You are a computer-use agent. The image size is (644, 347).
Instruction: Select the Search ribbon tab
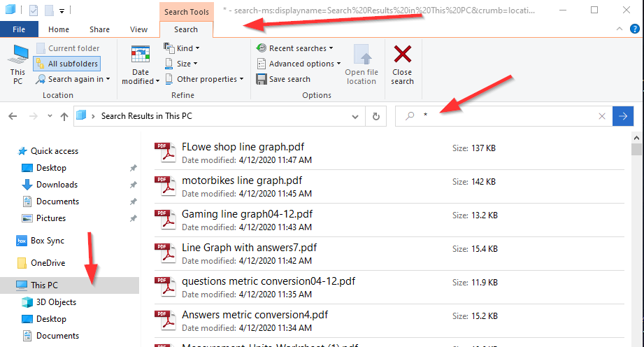186,29
